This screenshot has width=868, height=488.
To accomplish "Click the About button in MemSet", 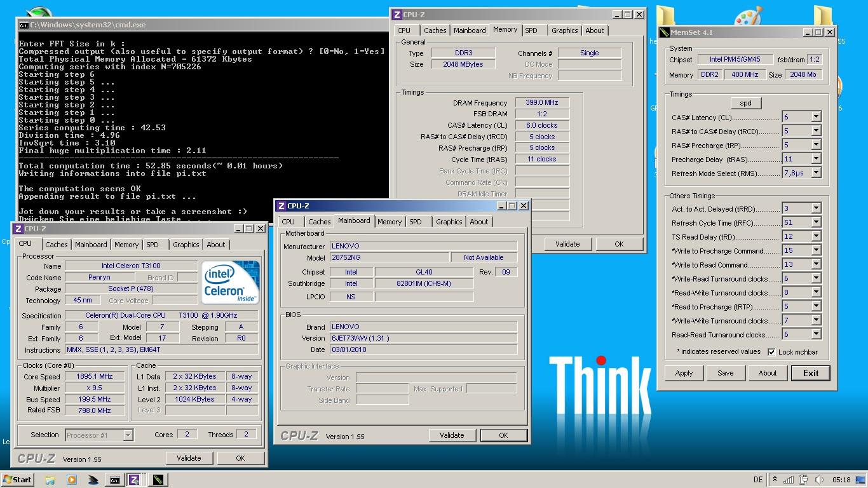I will (768, 373).
